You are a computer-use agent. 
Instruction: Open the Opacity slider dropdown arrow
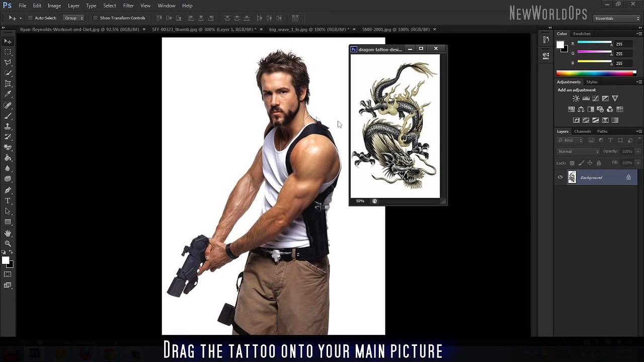(x=638, y=151)
